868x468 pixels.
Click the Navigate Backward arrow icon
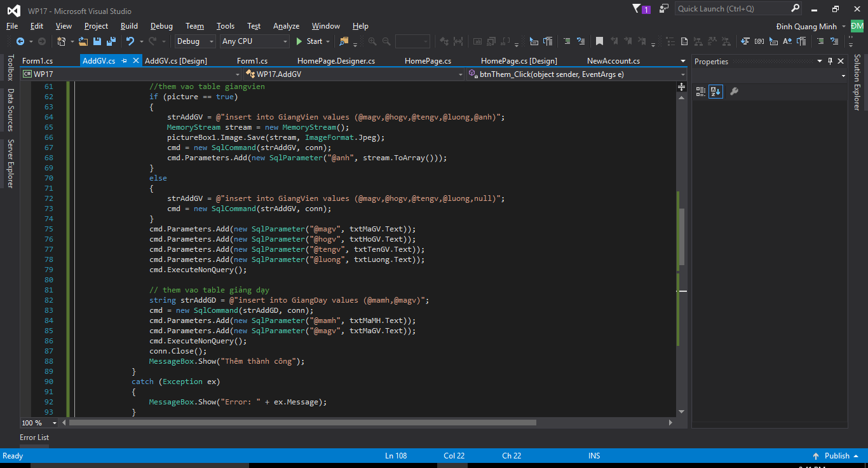coord(20,41)
